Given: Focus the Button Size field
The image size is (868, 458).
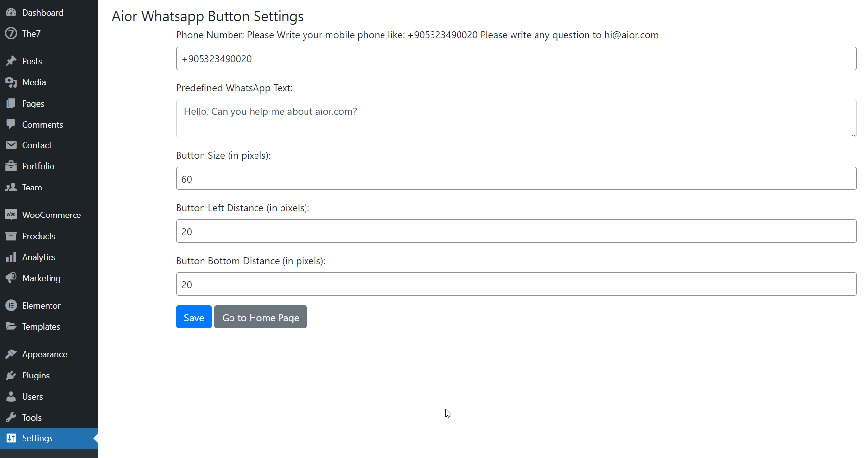Looking at the screenshot, I should pos(516,179).
